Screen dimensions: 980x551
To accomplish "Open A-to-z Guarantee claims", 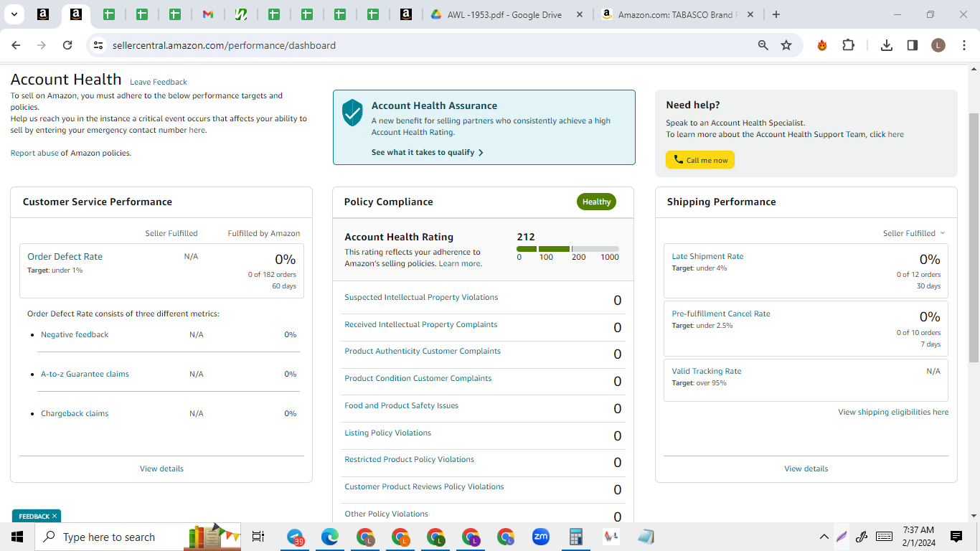I will tap(85, 374).
